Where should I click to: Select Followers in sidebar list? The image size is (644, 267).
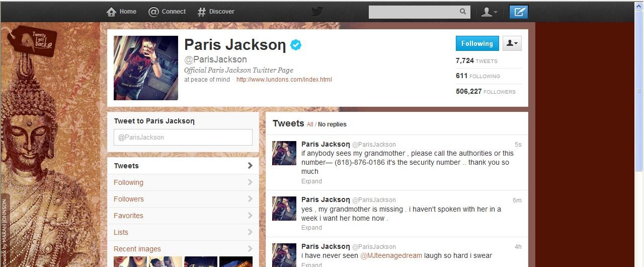(183, 199)
